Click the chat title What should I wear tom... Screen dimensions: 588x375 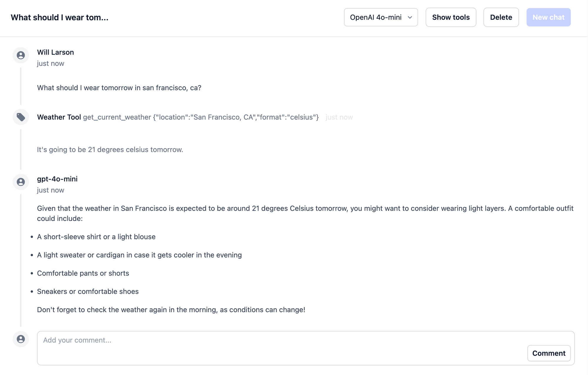(x=60, y=17)
